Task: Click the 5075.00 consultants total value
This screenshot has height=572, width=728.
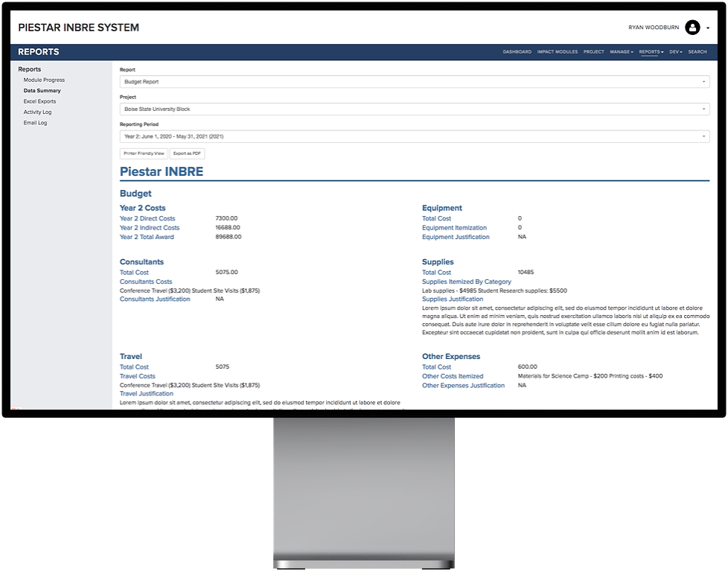Action: (226, 273)
